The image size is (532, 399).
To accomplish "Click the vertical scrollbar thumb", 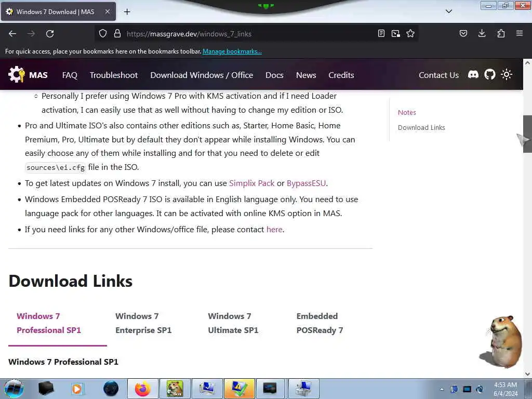I will (x=527, y=134).
